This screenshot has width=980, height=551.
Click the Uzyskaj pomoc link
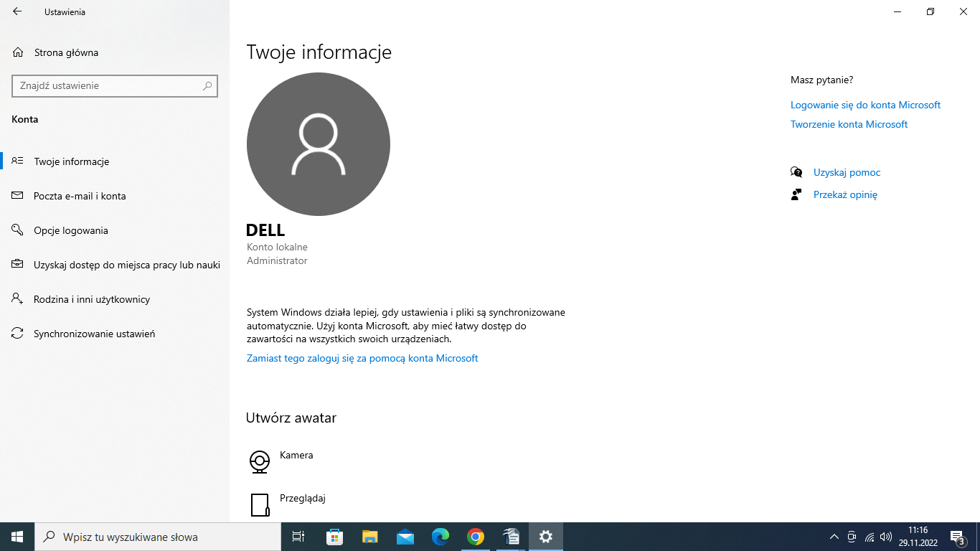click(x=847, y=172)
